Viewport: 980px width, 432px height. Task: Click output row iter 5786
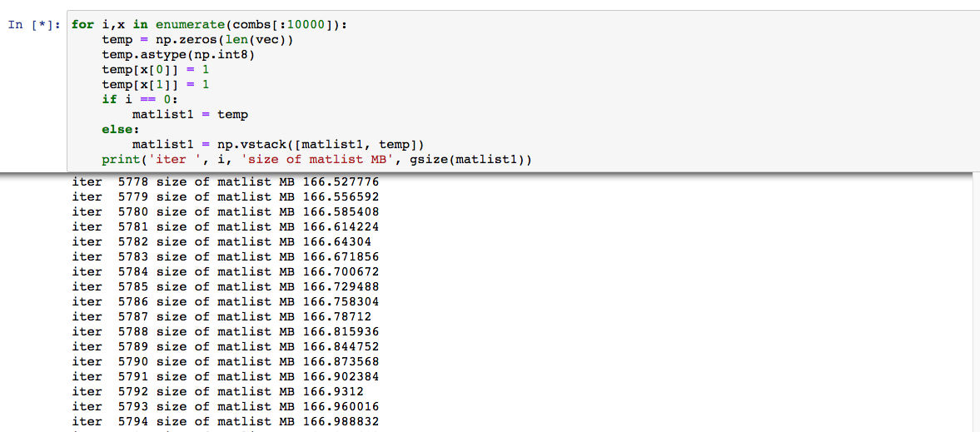click(x=226, y=302)
